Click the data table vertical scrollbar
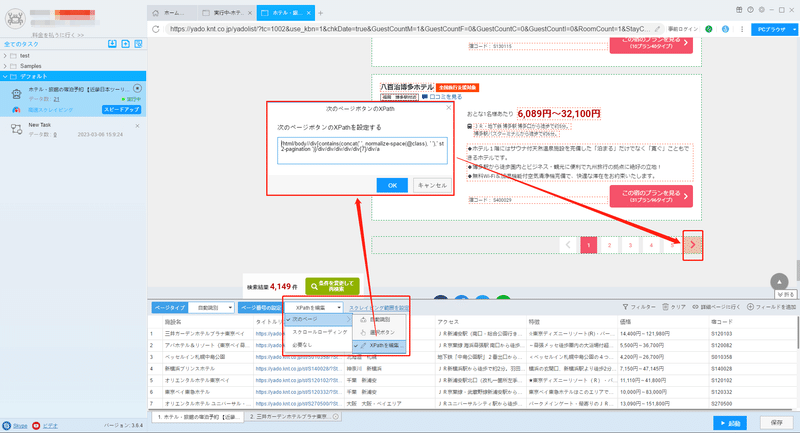This screenshot has height=433, width=800. pyautogui.click(x=797, y=333)
